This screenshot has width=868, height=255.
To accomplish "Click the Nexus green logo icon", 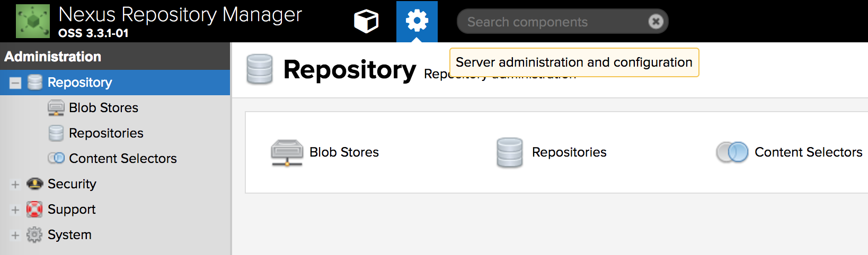I will click(33, 21).
